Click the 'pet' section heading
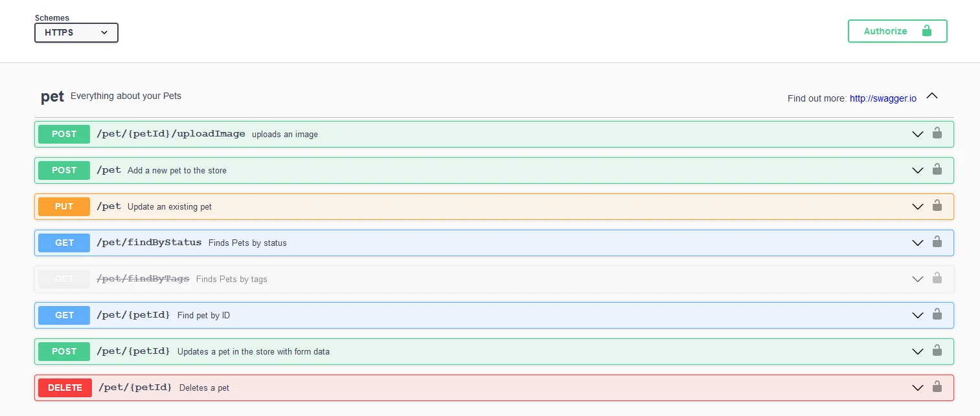980x416 pixels. tap(52, 96)
